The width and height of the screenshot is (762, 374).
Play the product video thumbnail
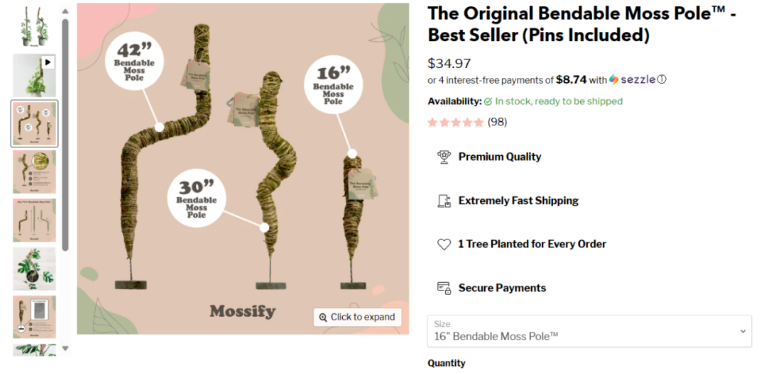tap(34, 75)
